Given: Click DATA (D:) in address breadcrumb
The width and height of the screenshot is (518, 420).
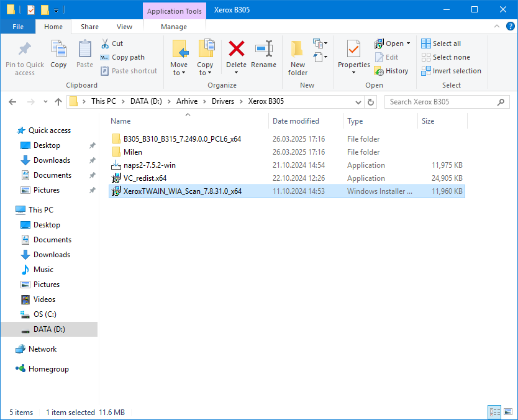Looking at the screenshot, I should pos(146,101).
